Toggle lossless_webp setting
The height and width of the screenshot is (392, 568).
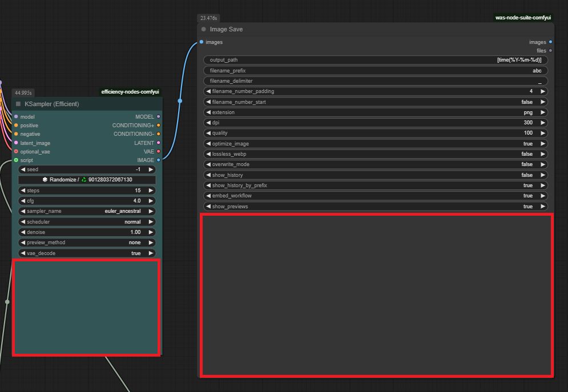(x=376, y=154)
